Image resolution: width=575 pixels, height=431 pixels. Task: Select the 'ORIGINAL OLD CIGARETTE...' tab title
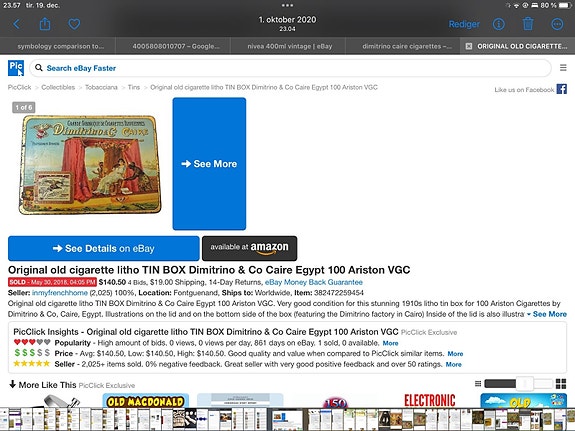[x=522, y=46]
